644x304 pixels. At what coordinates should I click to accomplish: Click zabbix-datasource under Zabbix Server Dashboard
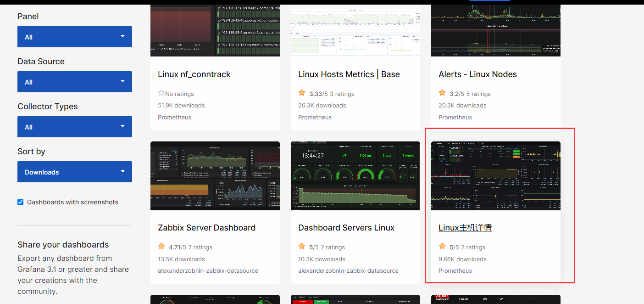click(208, 271)
